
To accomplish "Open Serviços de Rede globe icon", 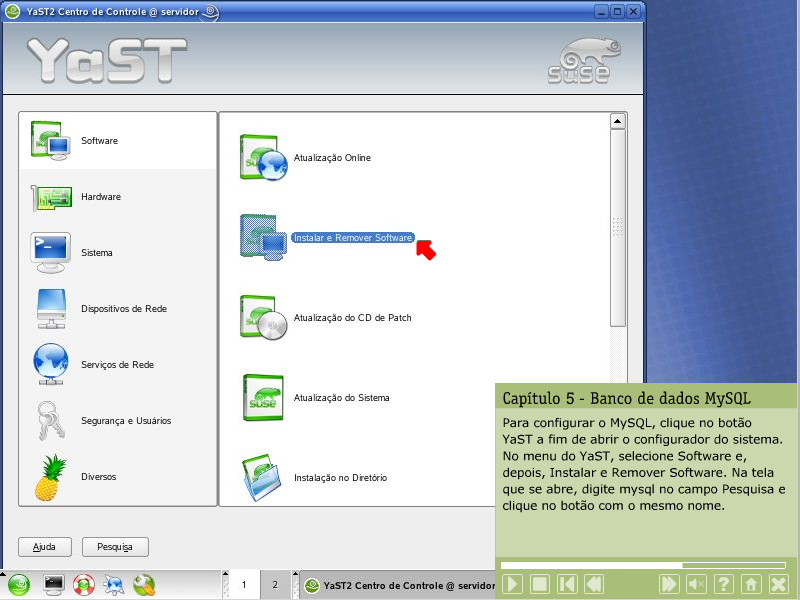I will pos(50,365).
